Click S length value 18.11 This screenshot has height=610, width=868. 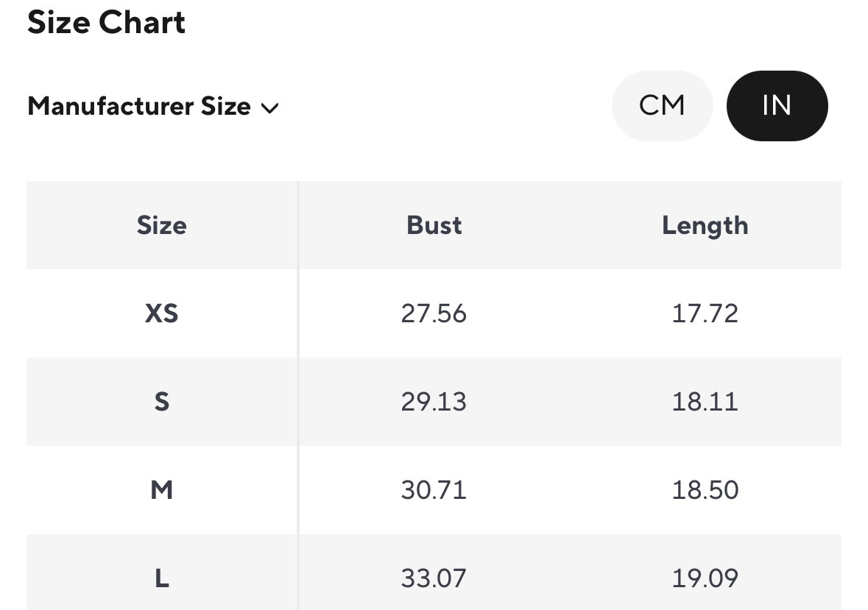click(705, 402)
